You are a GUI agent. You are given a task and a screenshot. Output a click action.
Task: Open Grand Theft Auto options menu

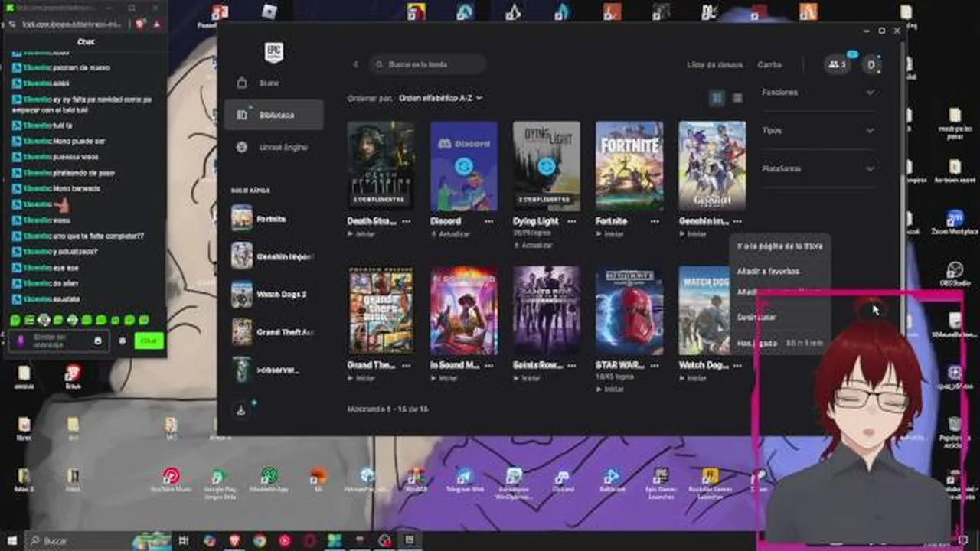[x=407, y=366]
